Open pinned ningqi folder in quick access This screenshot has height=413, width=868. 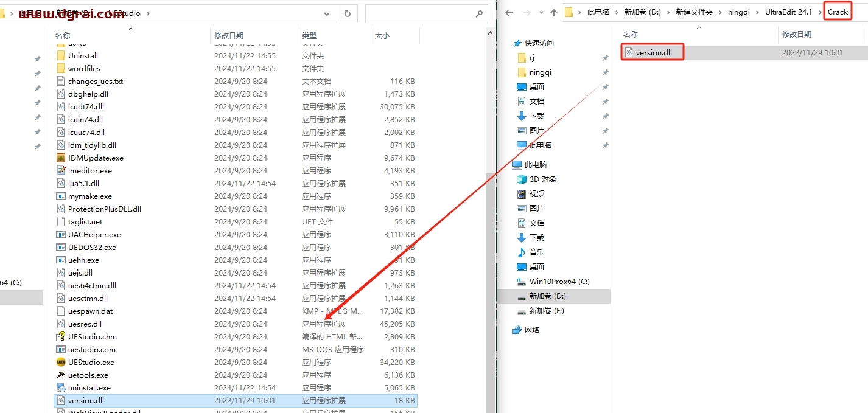point(534,72)
